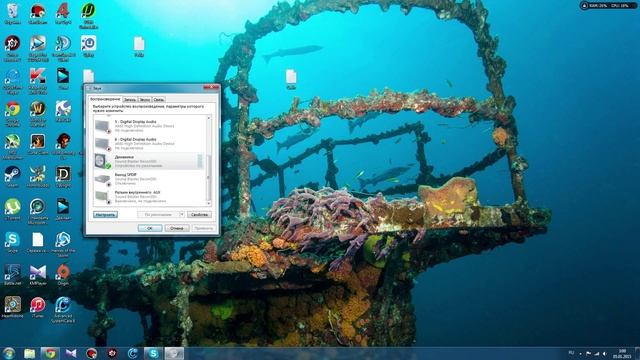Click the По умолчанию button
The image size is (640, 360).
[158, 214]
